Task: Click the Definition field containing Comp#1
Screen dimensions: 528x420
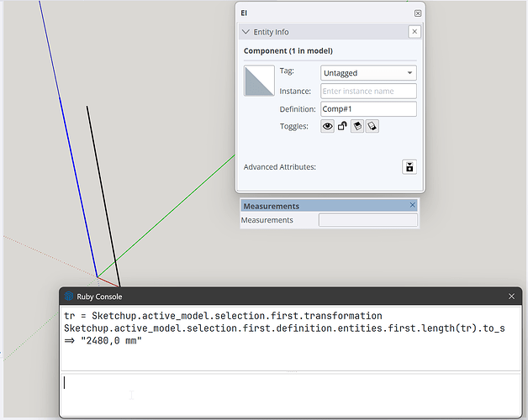Action: point(368,109)
